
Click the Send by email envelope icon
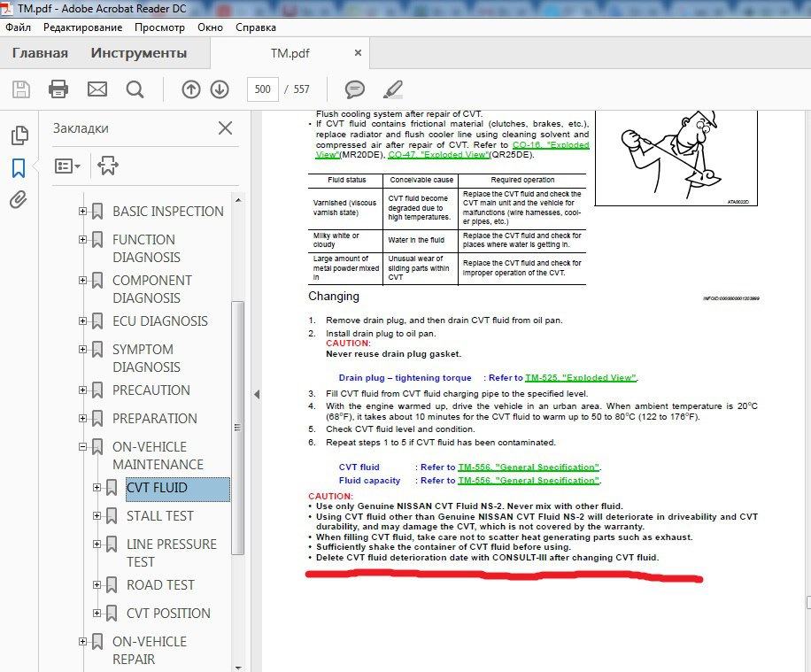[97, 89]
